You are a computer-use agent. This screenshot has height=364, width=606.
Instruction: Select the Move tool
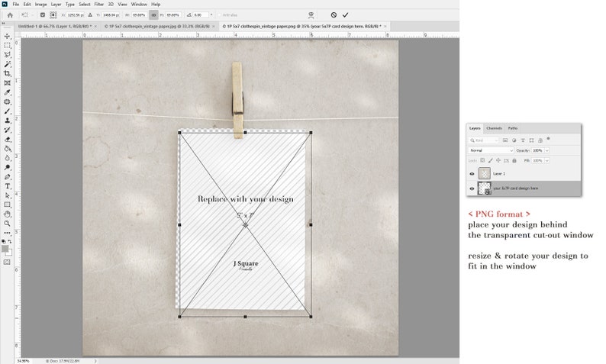point(8,36)
